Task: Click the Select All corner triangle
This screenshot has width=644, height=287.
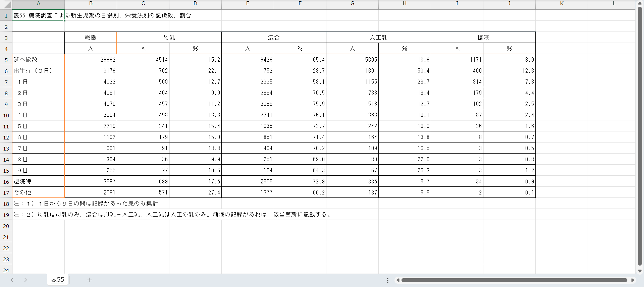Action: point(7,4)
